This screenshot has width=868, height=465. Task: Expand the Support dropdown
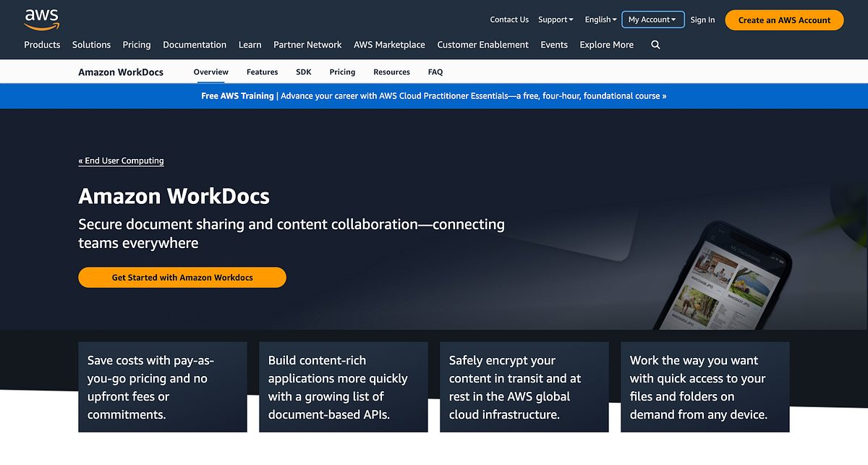[555, 20]
